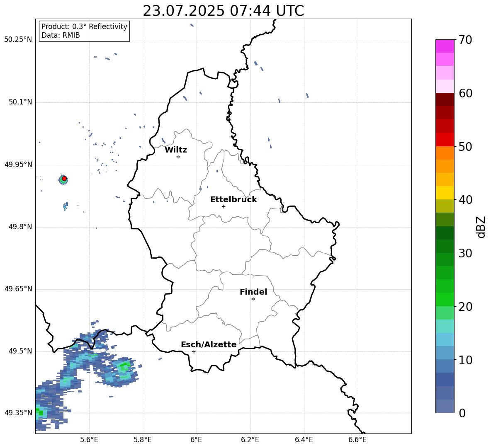The height and width of the screenshot is (448, 491).
Task: Click the 5.6°E longitude tick label
Action: (x=89, y=440)
